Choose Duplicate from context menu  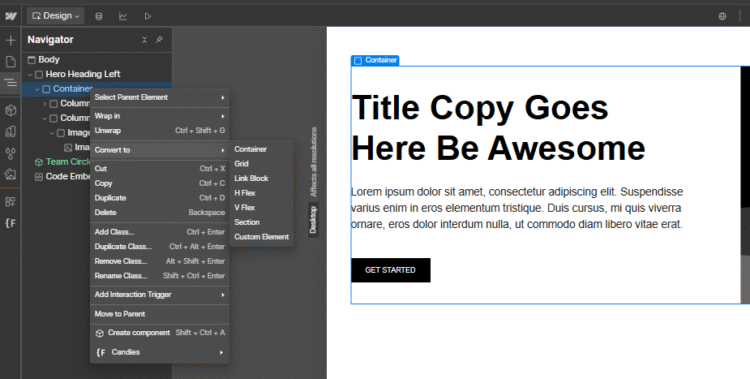tap(160, 198)
